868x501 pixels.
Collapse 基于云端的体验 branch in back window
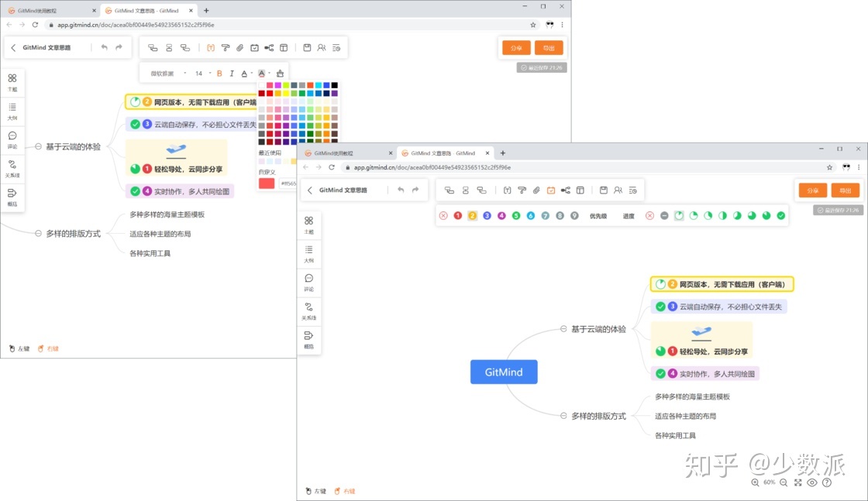click(38, 146)
